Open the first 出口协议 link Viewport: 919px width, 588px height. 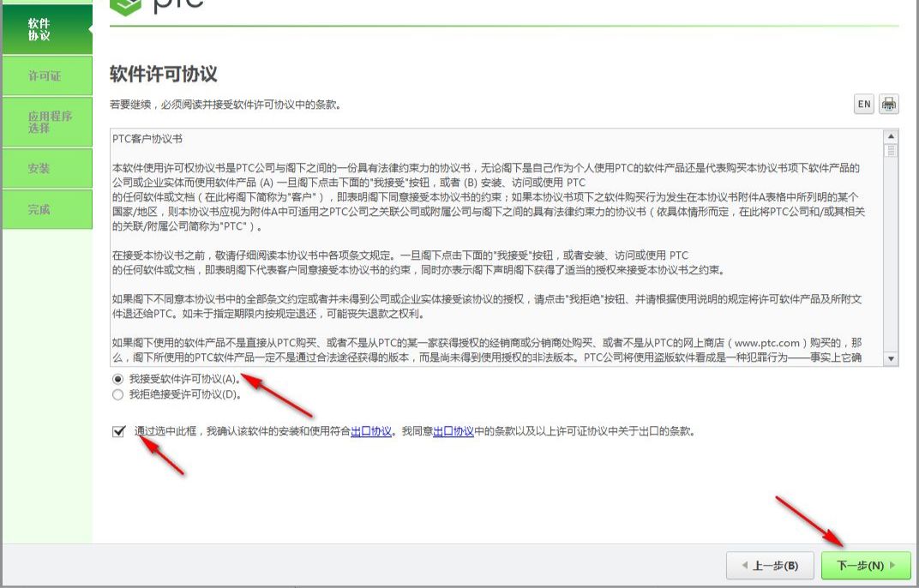(x=371, y=431)
